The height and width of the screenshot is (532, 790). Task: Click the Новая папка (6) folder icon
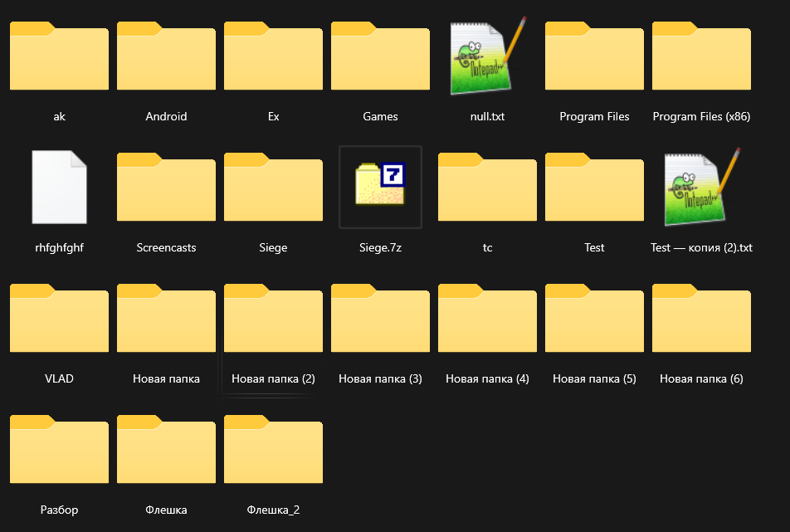[701, 318]
